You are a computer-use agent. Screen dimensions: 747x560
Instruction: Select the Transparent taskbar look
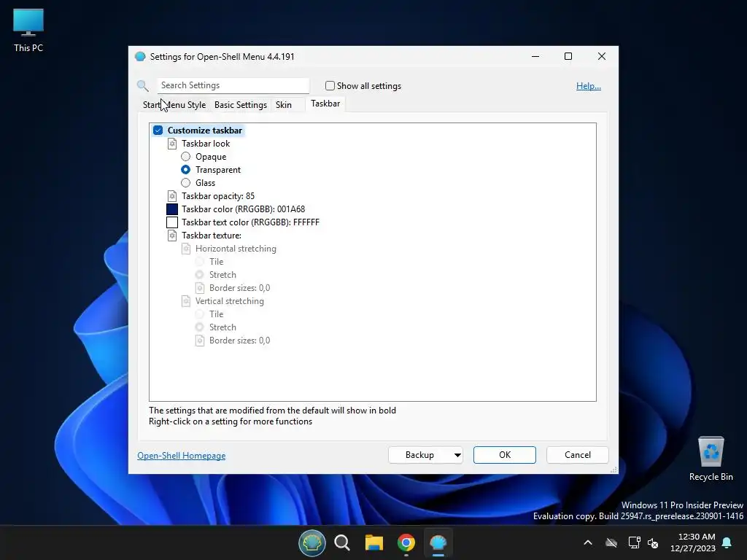click(186, 169)
